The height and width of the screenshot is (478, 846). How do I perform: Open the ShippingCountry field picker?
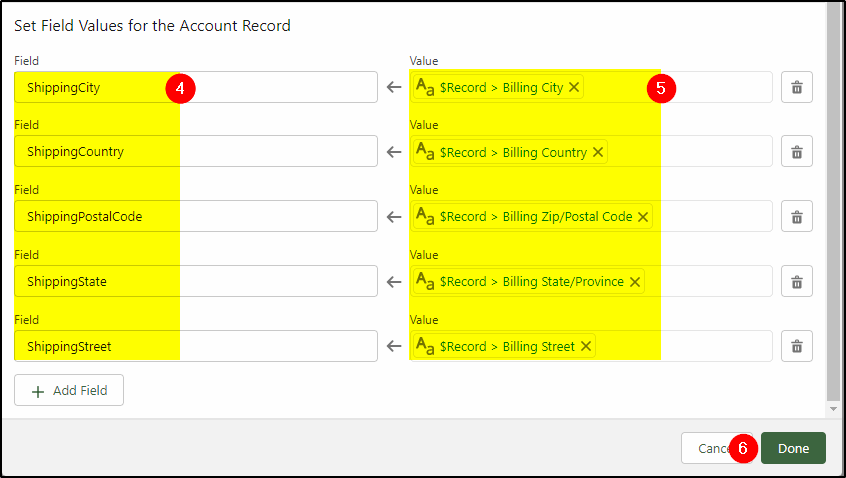tap(196, 152)
